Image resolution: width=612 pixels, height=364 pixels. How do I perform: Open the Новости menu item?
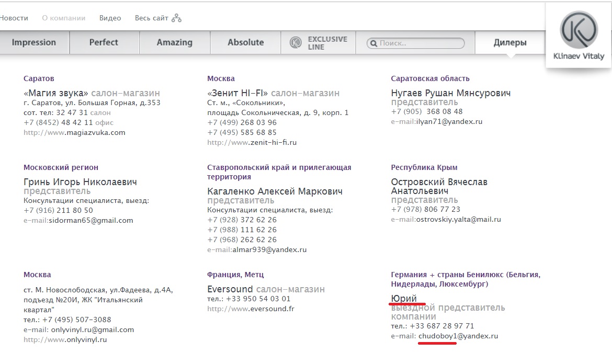14,18
